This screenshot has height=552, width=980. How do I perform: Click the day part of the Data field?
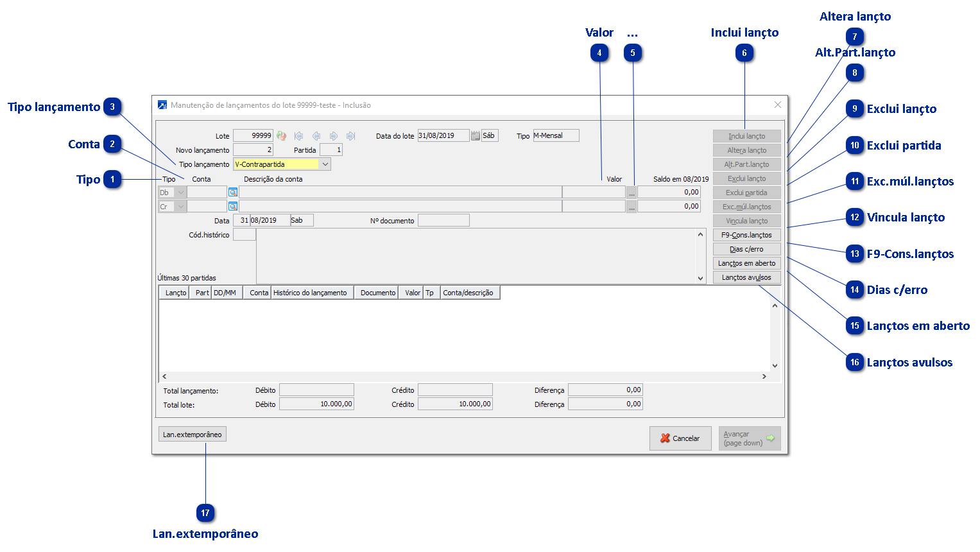[x=241, y=220]
